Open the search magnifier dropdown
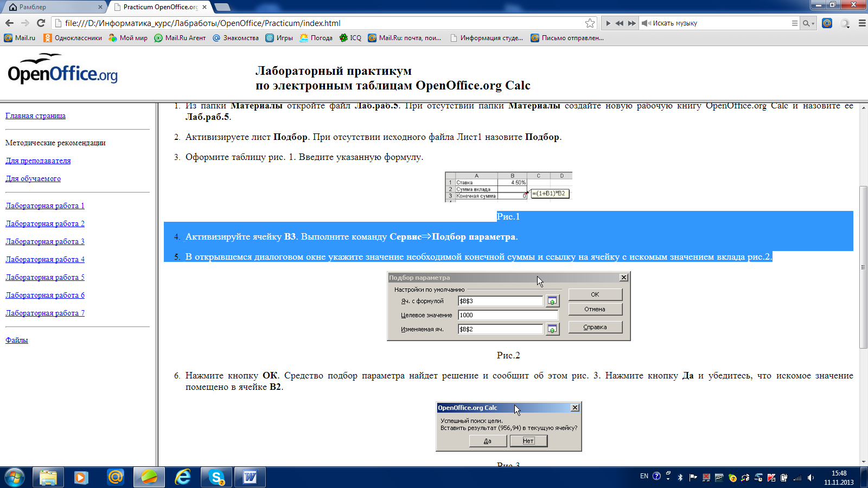Screen dimensions: 868x488 tap(808, 23)
